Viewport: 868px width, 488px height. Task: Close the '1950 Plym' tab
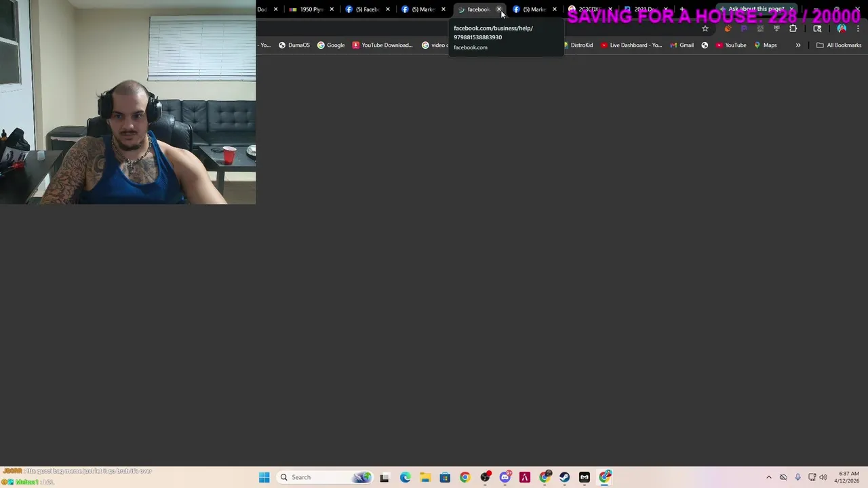coord(332,9)
